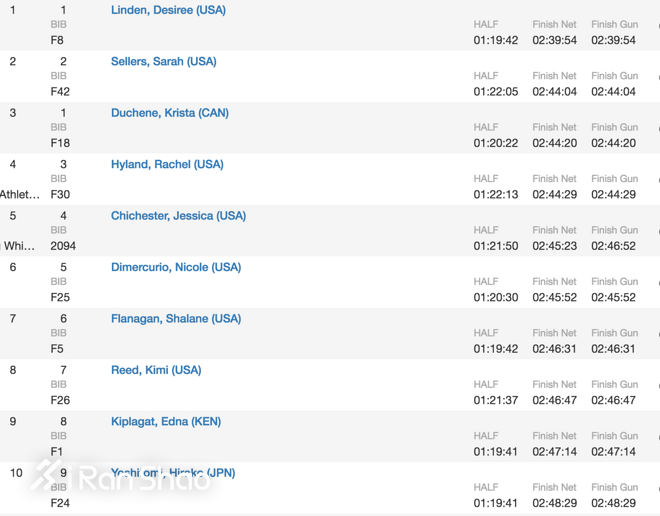Viewport: 660px width, 516px height.
Task: Click Hyland's HALF split 01:22:13
Action: (x=496, y=195)
